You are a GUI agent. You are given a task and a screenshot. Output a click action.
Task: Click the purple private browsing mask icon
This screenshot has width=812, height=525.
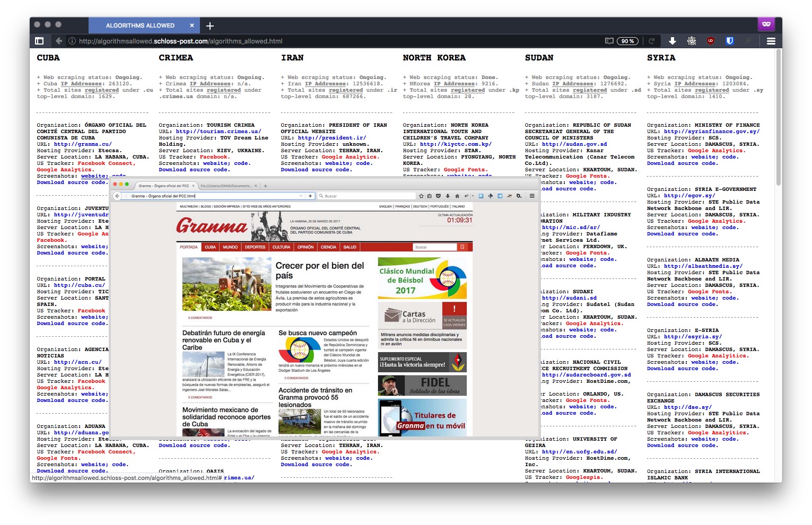click(x=766, y=24)
